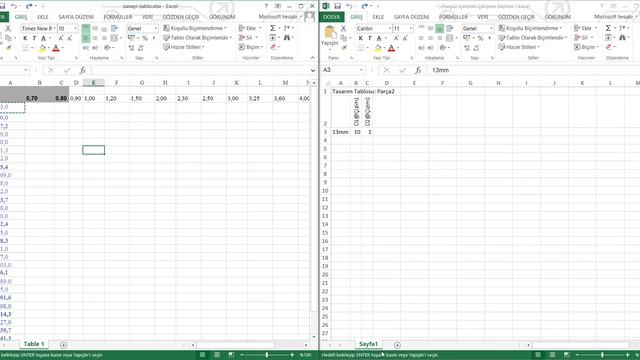This screenshot has width=640, height=360.
Task: Open VERİ tab in Sayfa1 window
Action: 483,17
